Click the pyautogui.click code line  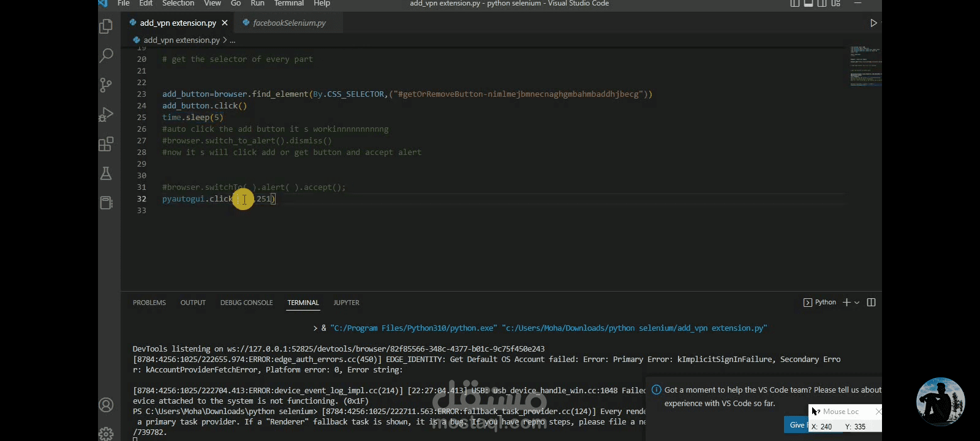click(x=219, y=198)
